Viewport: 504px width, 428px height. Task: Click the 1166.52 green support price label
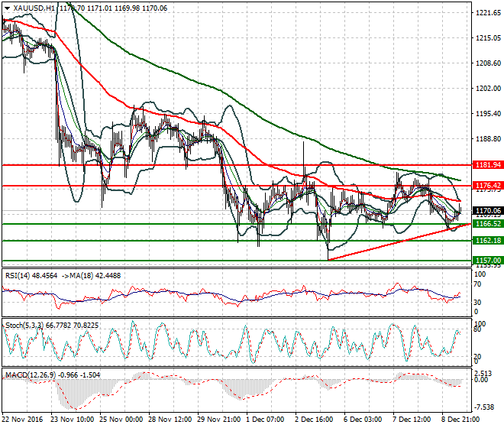point(488,224)
